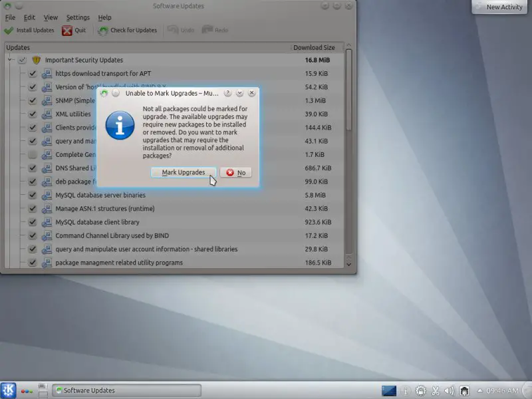Click the Install Updates toolbar button
This screenshot has height=399, width=532.
29,30
